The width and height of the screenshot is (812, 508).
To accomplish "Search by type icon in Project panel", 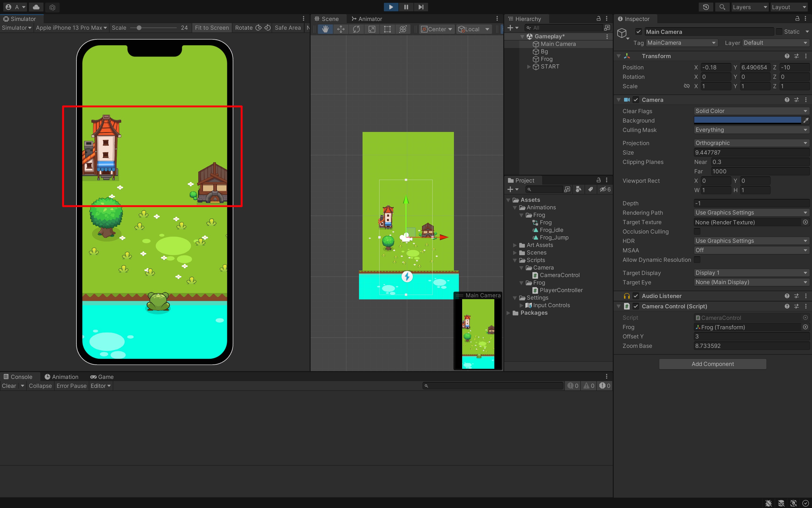I will coord(578,190).
